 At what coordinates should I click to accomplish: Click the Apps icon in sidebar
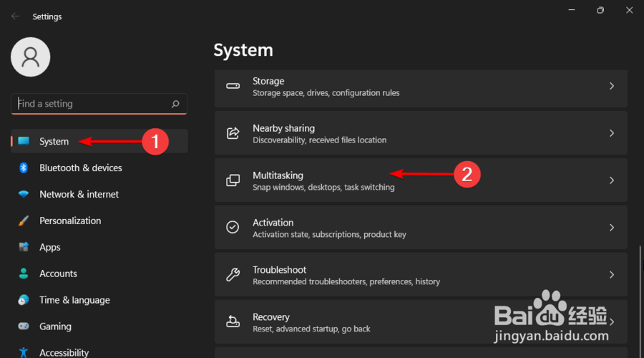pyautogui.click(x=24, y=247)
